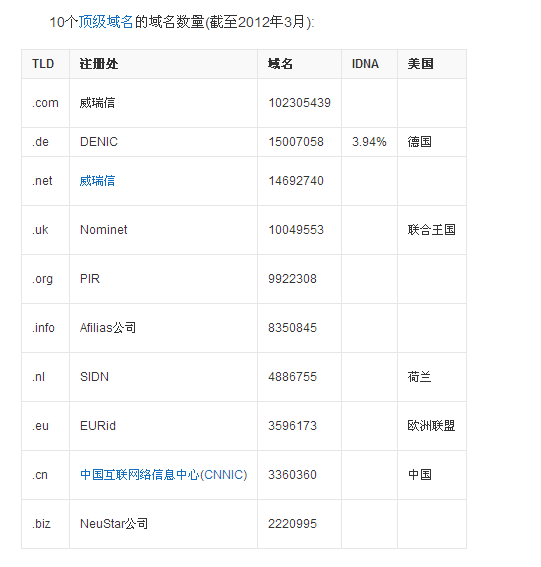Click the value 8350845
Viewport: 541px width, 567px height.
292,328
